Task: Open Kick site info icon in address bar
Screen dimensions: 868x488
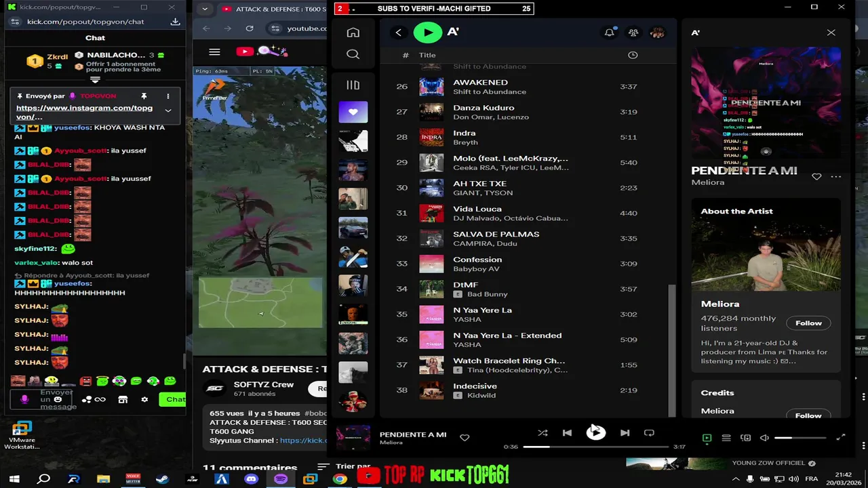Action: tap(14, 22)
